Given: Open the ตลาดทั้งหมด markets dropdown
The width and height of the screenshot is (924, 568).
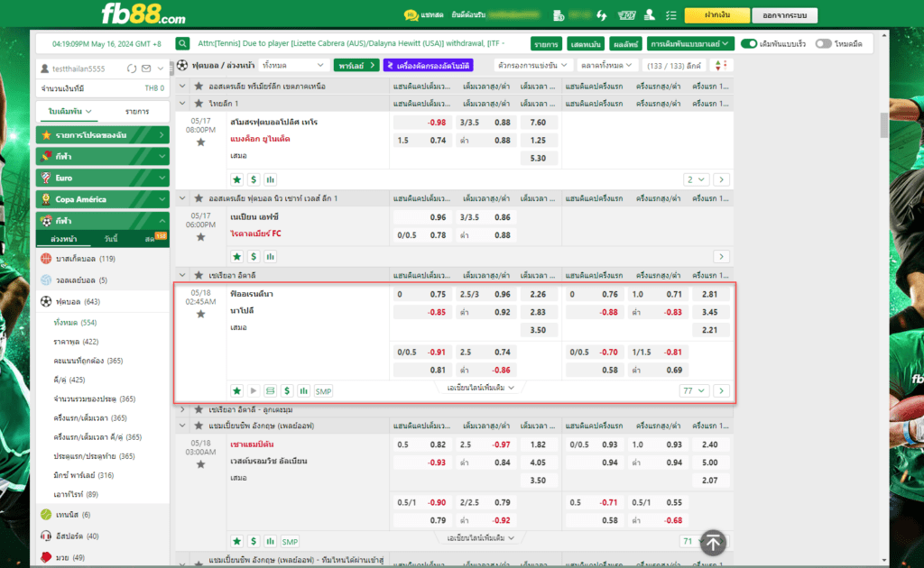Looking at the screenshot, I should (x=606, y=65).
